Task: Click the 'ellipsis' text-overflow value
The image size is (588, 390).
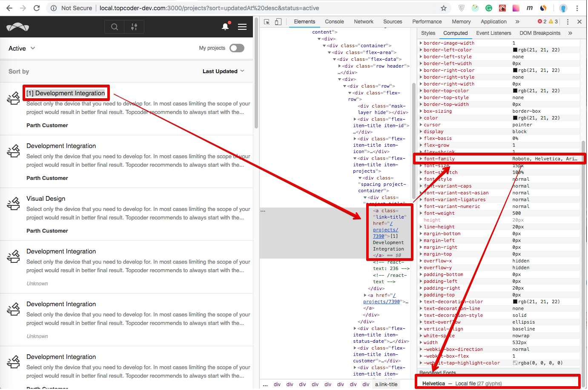Action: pyautogui.click(x=524, y=322)
